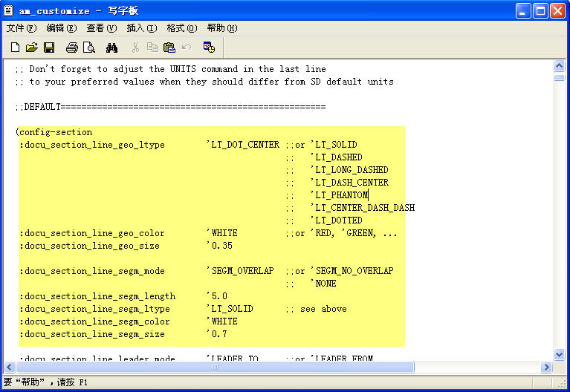This screenshot has width=570, height=392.
Task: Open the 插入(I) menu
Action: (x=142, y=28)
